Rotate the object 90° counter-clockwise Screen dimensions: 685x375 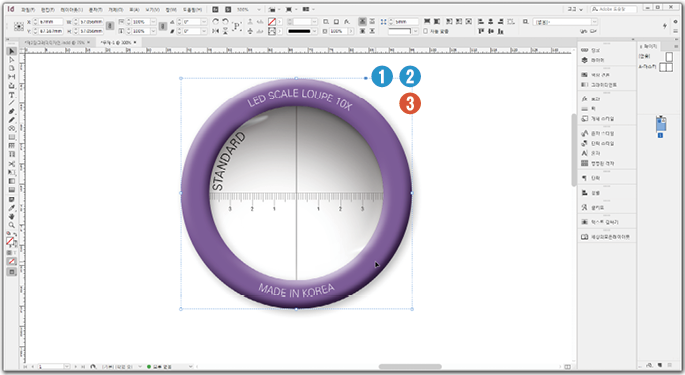coord(225,21)
